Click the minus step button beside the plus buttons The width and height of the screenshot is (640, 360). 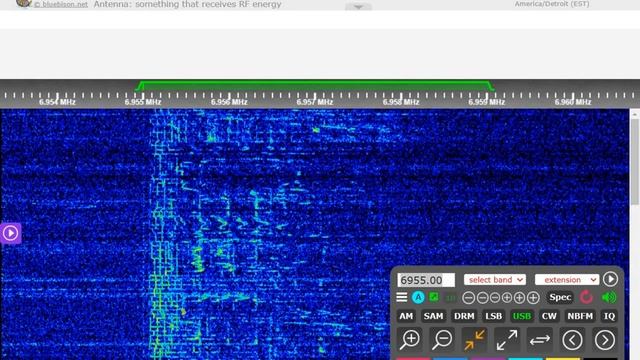pyautogui.click(x=495, y=298)
